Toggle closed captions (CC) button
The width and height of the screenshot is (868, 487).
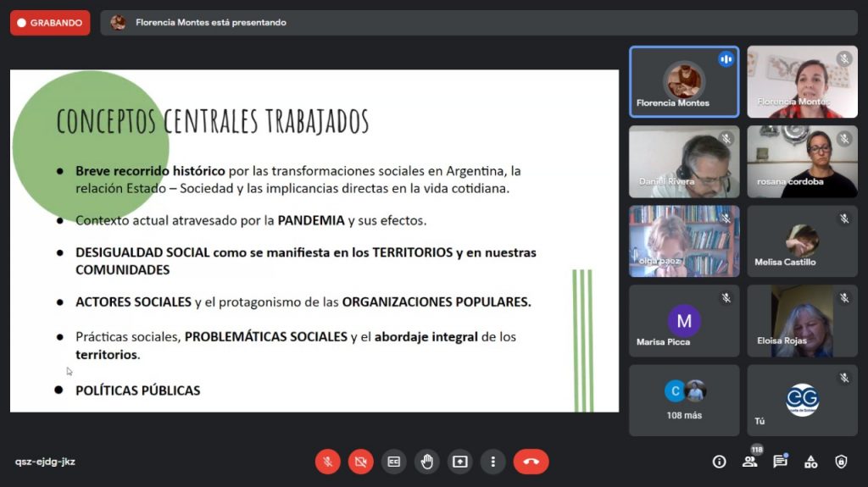[393, 462]
